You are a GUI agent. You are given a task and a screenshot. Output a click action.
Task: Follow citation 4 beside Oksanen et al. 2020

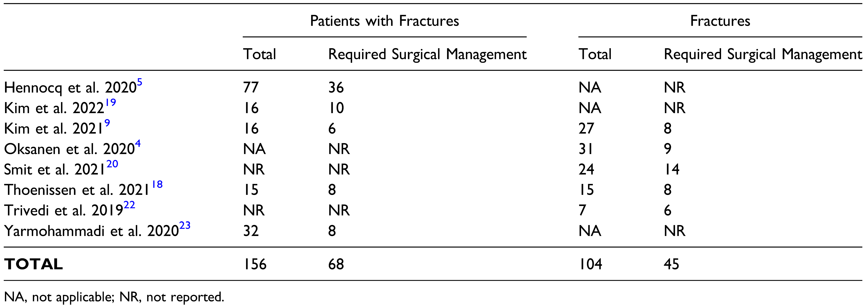138,144
